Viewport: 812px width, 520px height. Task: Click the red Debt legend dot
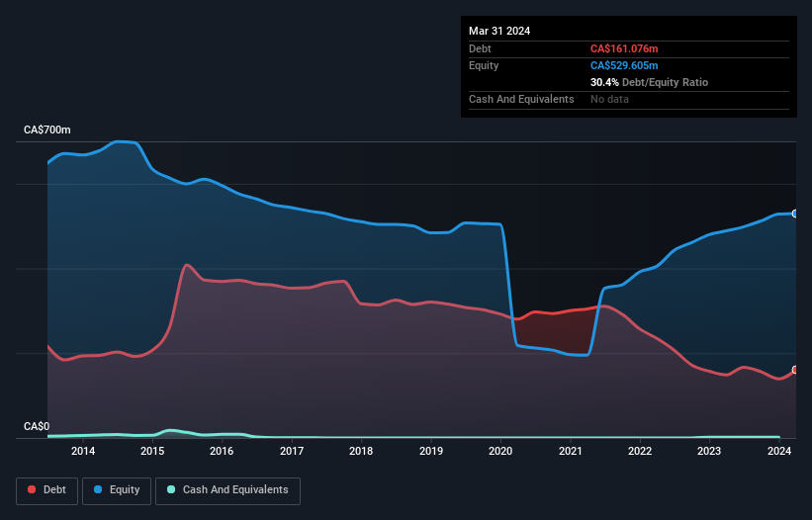click(32, 489)
